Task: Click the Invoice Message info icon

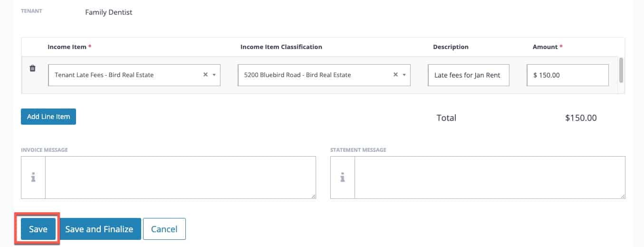Action: [33, 178]
